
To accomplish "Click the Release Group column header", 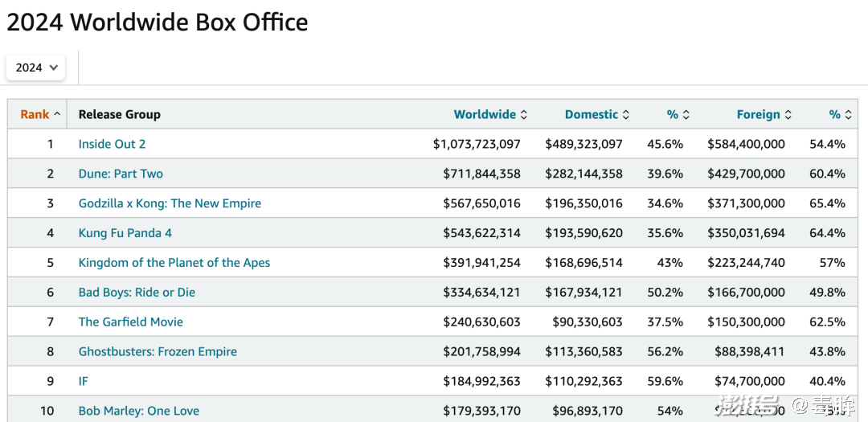I will pyautogui.click(x=120, y=115).
